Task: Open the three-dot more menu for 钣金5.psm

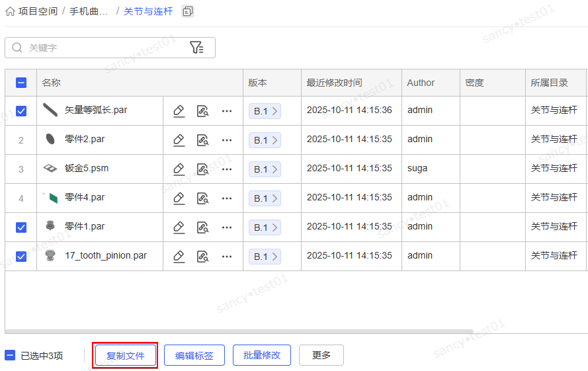Action: (x=227, y=169)
